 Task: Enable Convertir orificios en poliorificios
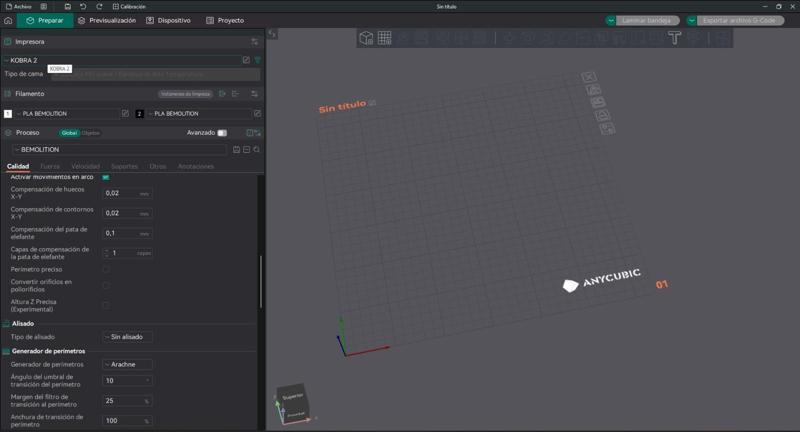tap(106, 286)
